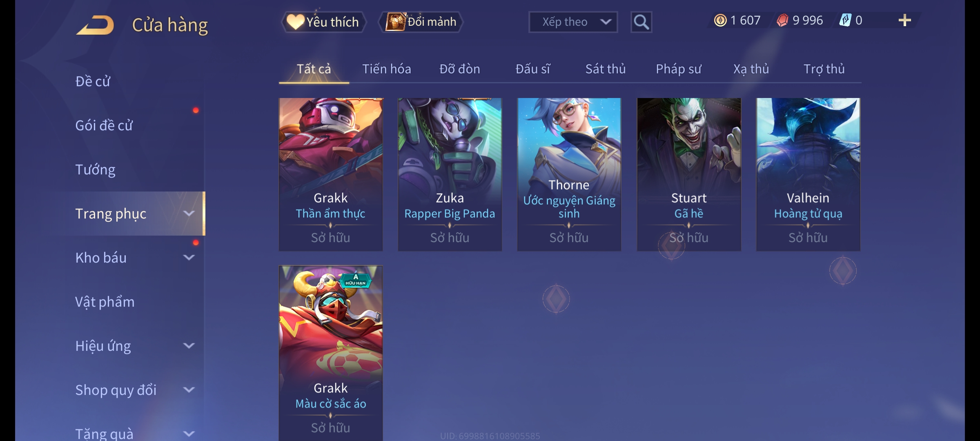The height and width of the screenshot is (441, 980).
Task: Switch to the Sát thủ tab
Action: [x=606, y=69]
